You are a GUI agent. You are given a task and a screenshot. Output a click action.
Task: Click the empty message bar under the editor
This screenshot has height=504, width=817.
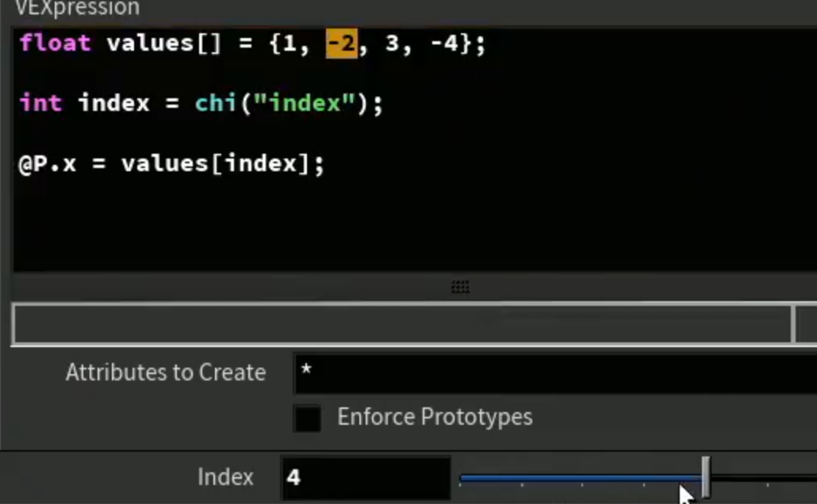click(401, 324)
